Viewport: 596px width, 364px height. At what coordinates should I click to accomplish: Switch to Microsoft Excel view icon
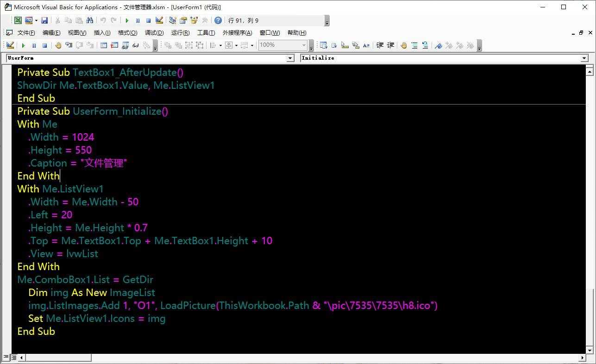point(18,20)
